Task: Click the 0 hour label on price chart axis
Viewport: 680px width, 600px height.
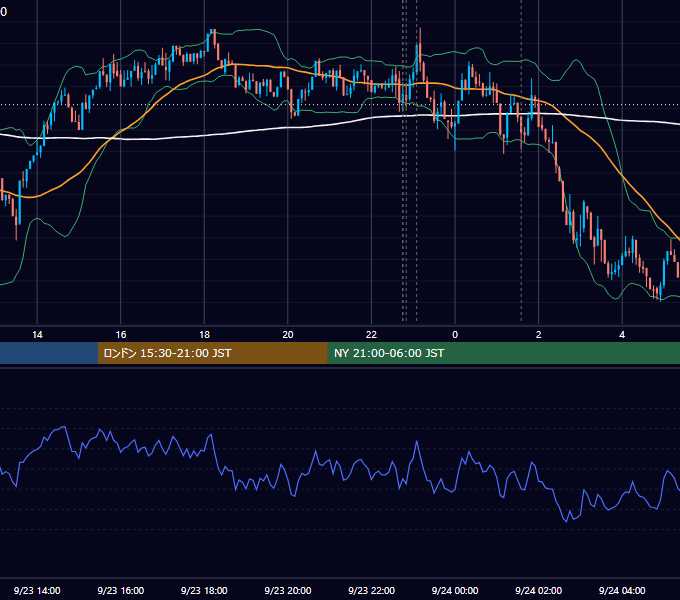Action: 455,334
